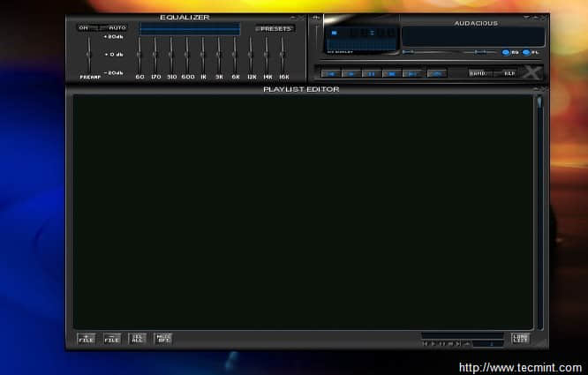Toggle equalizer AUTO mode

[x=114, y=27]
